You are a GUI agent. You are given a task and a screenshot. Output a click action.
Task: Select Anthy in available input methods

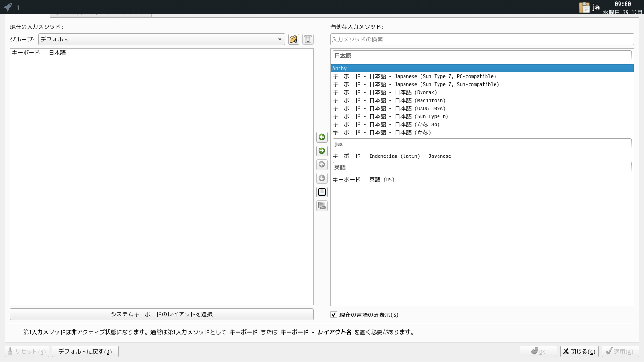(x=482, y=68)
